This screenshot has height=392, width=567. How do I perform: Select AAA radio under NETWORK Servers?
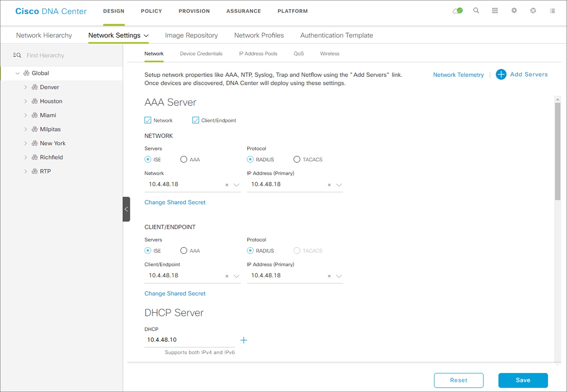(183, 159)
